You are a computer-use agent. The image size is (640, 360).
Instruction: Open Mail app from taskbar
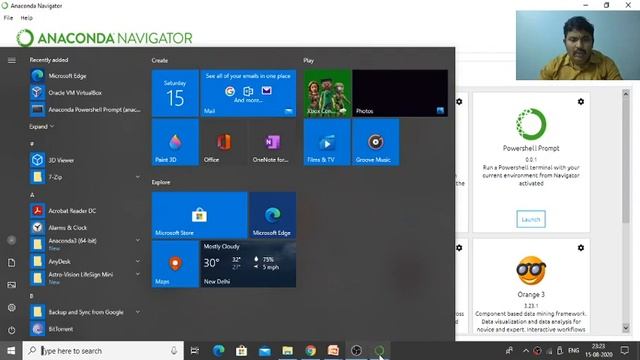point(264,351)
